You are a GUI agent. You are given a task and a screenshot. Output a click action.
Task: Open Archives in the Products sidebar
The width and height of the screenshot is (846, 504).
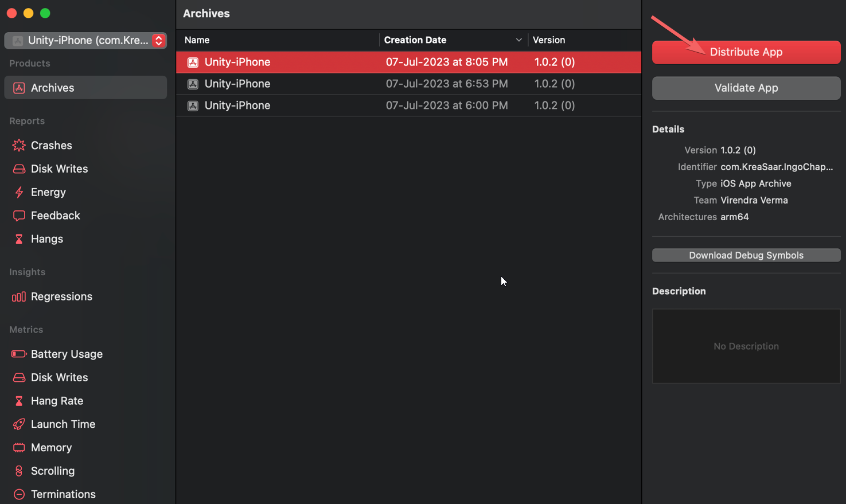coord(52,88)
